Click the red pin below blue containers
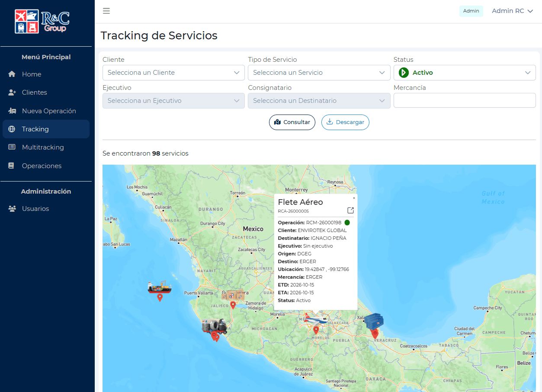 [x=375, y=334]
